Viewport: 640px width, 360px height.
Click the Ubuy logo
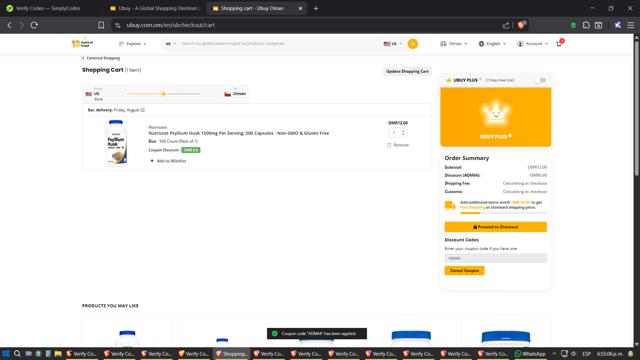pos(82,43)
